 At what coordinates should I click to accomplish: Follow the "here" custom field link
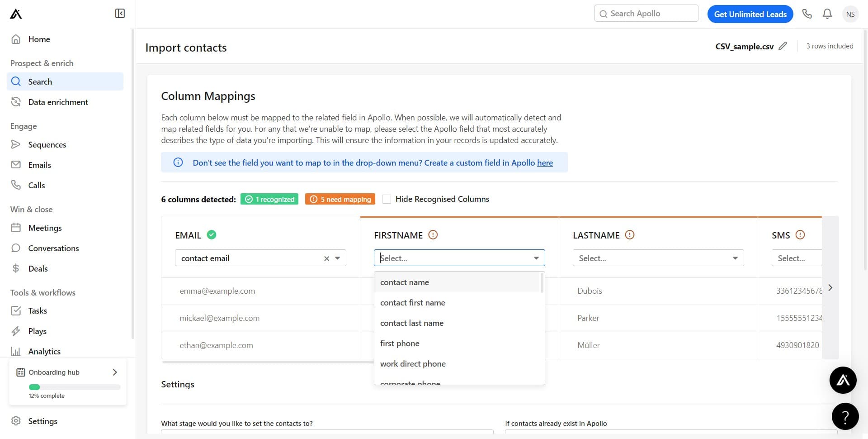pos(545,163)
